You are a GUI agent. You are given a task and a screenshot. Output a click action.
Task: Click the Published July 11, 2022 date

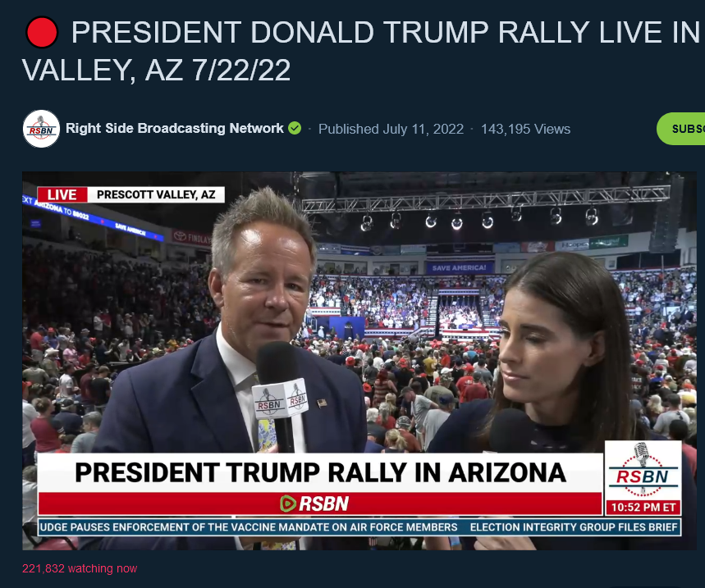pos(391,129)
